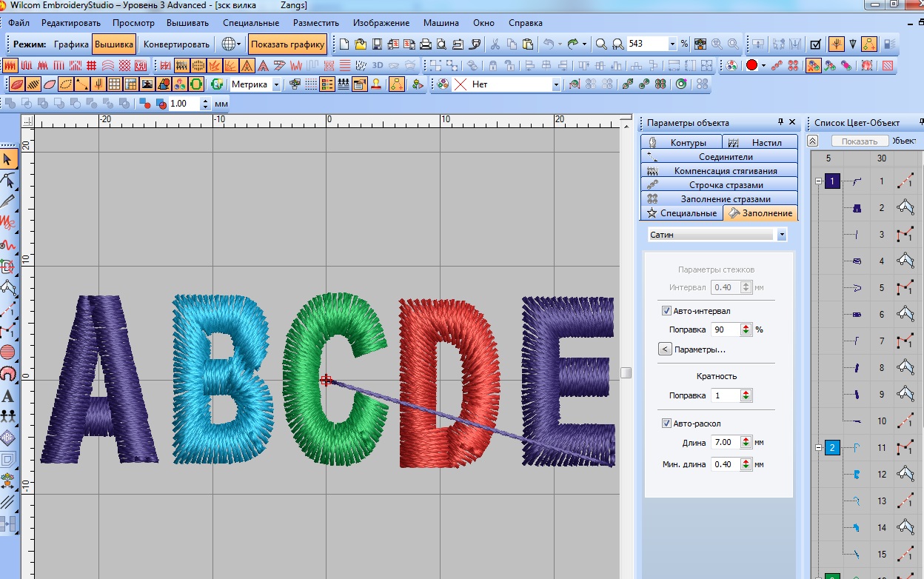Image resolution: width=924 pixels, height=579 pixels.
Task: Uncheck the Авто-раскол checkbox
Action: coord(666,424)
